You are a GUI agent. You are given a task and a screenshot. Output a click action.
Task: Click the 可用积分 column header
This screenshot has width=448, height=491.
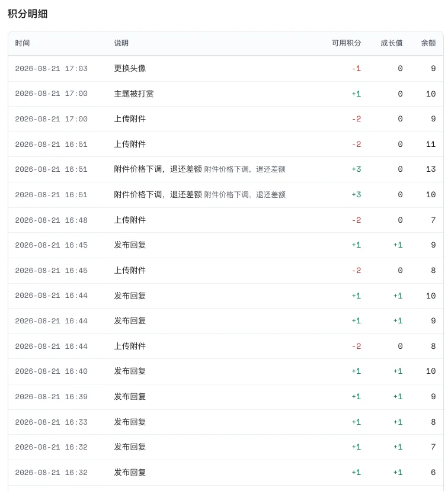(x=347, y=43)
